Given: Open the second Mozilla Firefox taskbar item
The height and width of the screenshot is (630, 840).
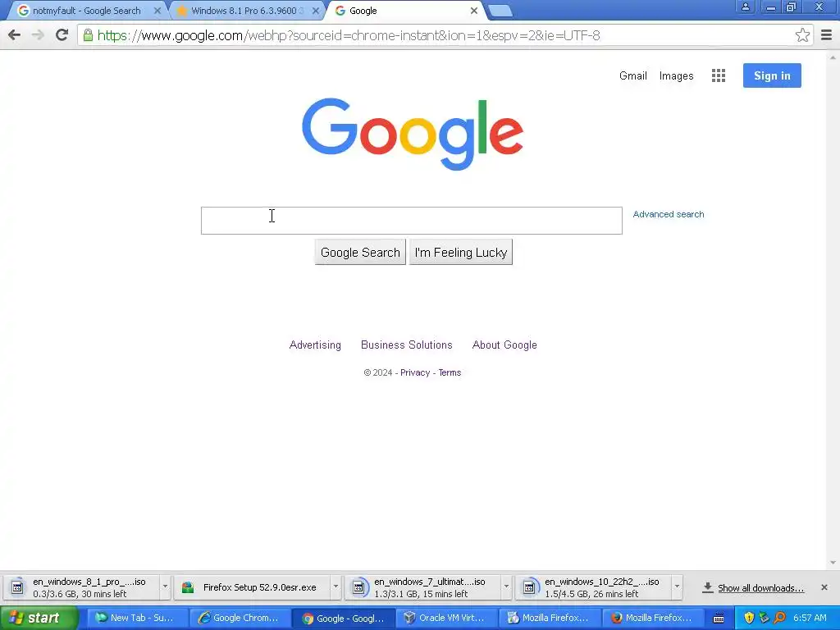Looking at the screenshot, I should point(654,619).
